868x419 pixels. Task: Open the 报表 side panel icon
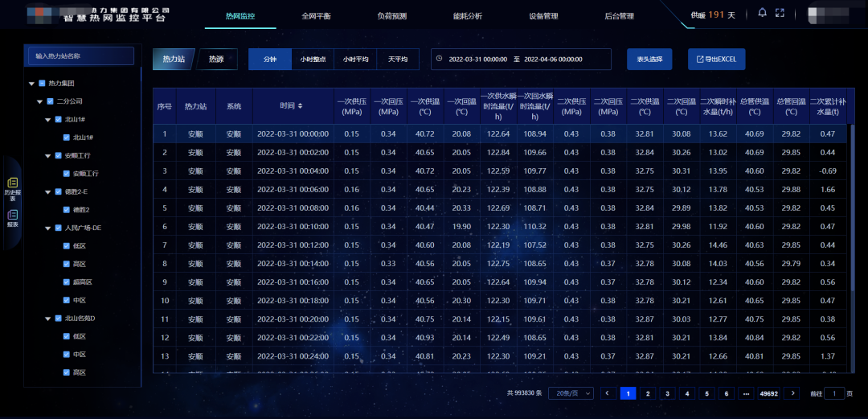(x=12, y=219)
